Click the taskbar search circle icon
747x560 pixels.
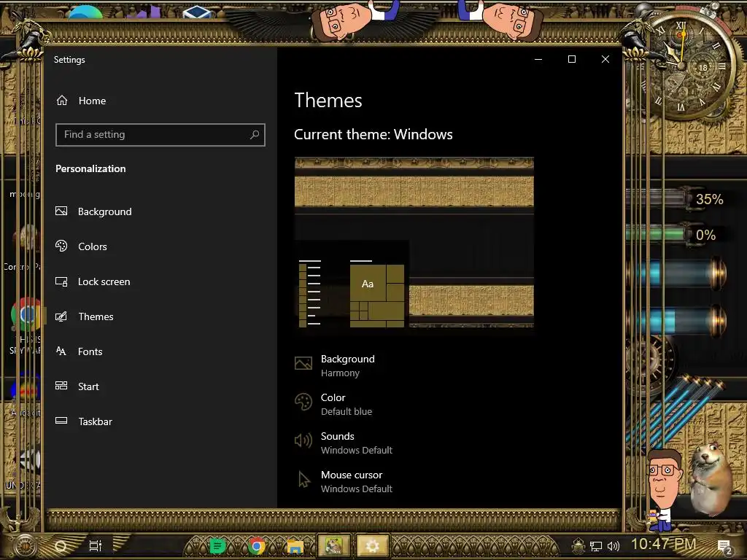click(x=61, y=545)
